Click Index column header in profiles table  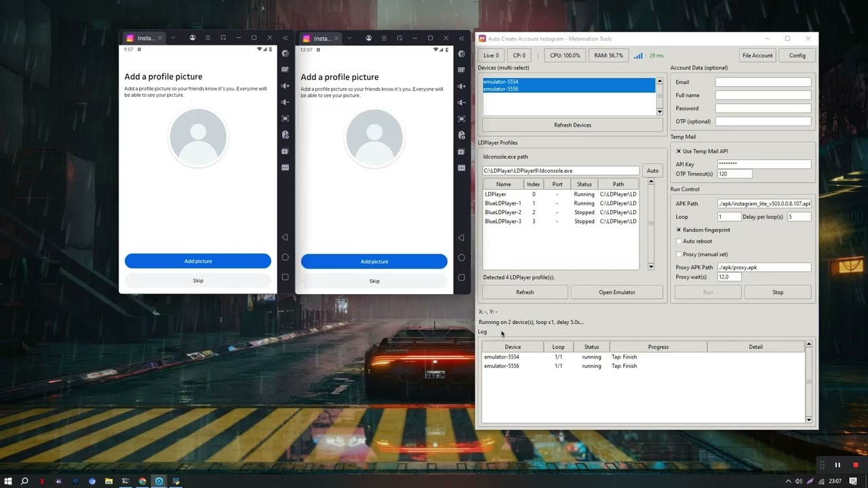point(534,184)
